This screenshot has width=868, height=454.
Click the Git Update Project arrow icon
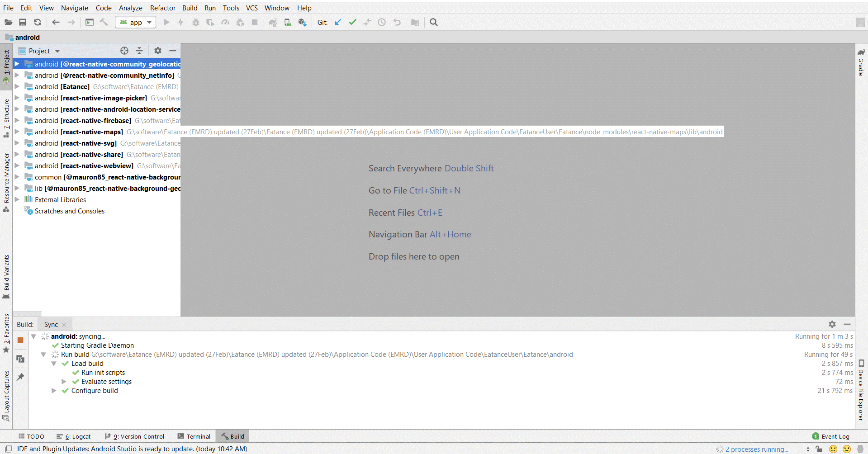[338, 22]
